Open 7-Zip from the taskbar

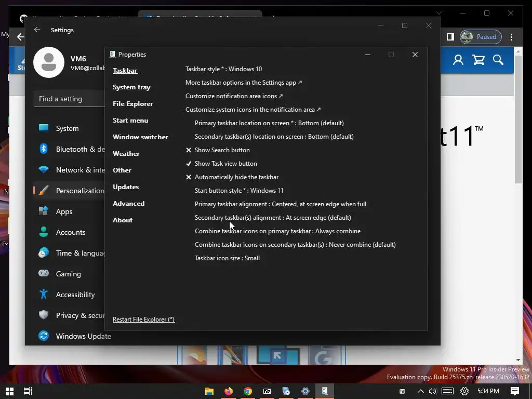pos(267,391)
